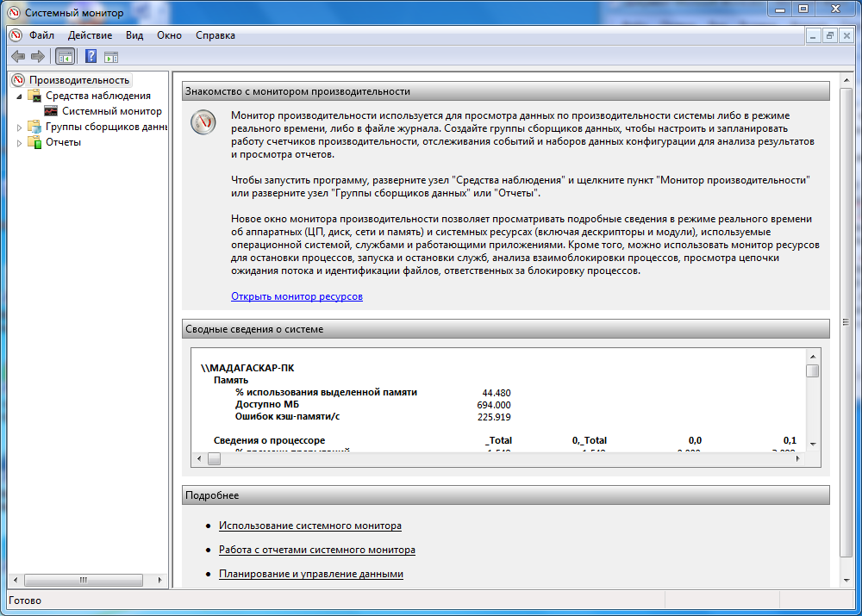Click the Ошибок кэш-памяти/с counter
The width and height of the screenshot is (862, 616).
click(x=288, y=416)
